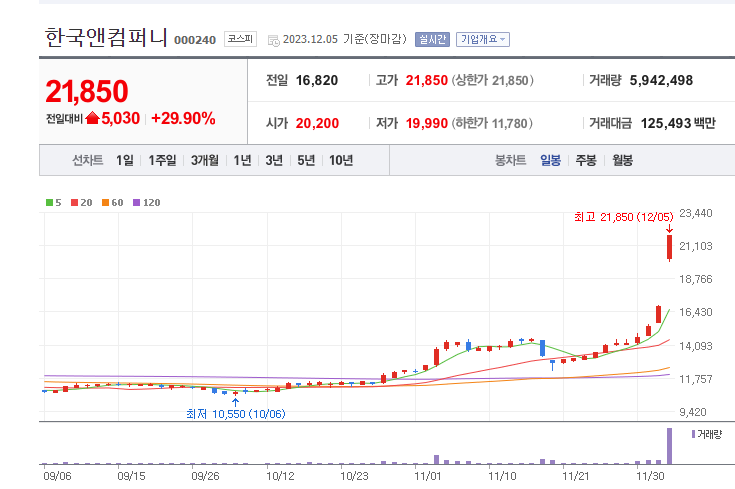
Task: Click the calendar clock icon beside the date
Action: [x=274, y=41]
